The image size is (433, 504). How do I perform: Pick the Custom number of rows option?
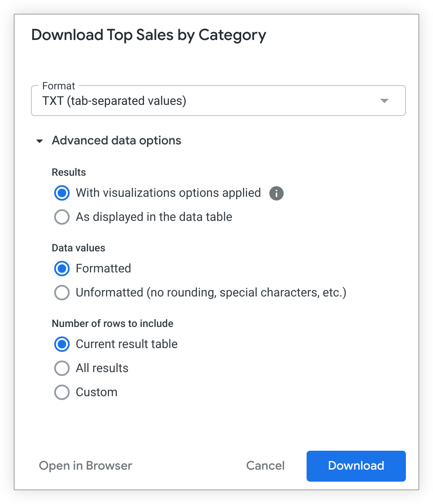pyautogui.click(x=62, y=392)
